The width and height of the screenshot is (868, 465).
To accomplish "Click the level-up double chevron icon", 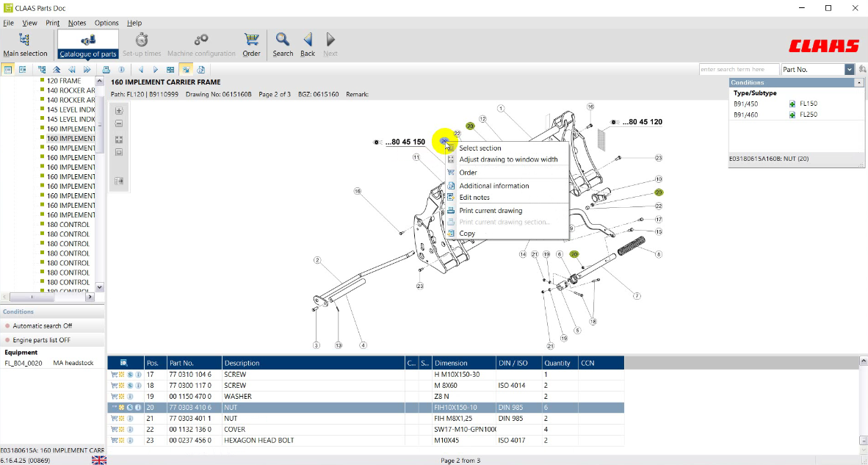I will pyautogui.click(x=57, y=70).
